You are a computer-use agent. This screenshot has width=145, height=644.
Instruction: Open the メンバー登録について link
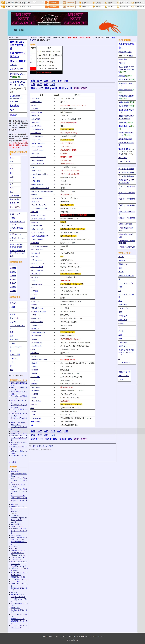(x=18, y=63)
